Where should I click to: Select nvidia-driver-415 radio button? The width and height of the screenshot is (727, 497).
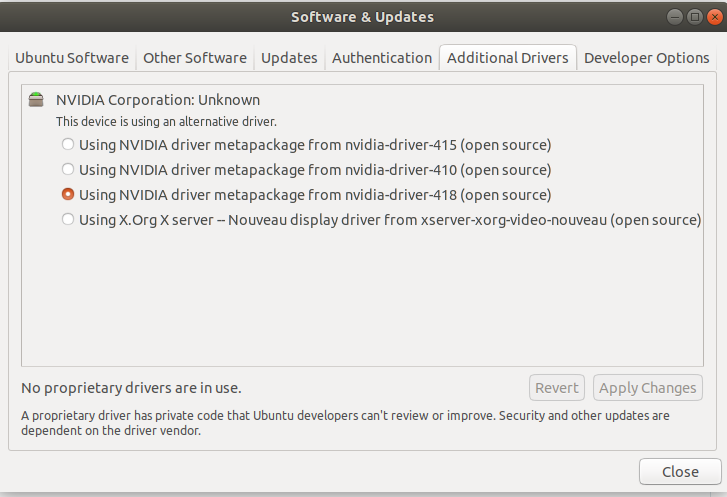click(68, 145)
